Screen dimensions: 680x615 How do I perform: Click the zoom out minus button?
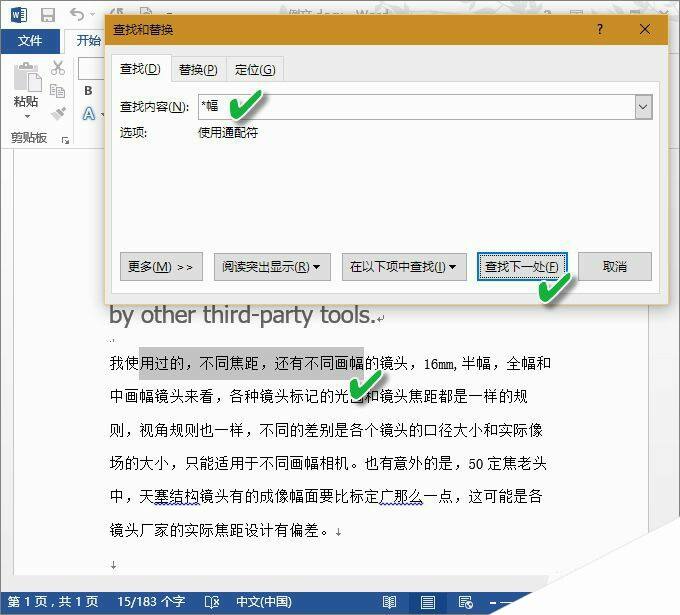click(493, 602)
